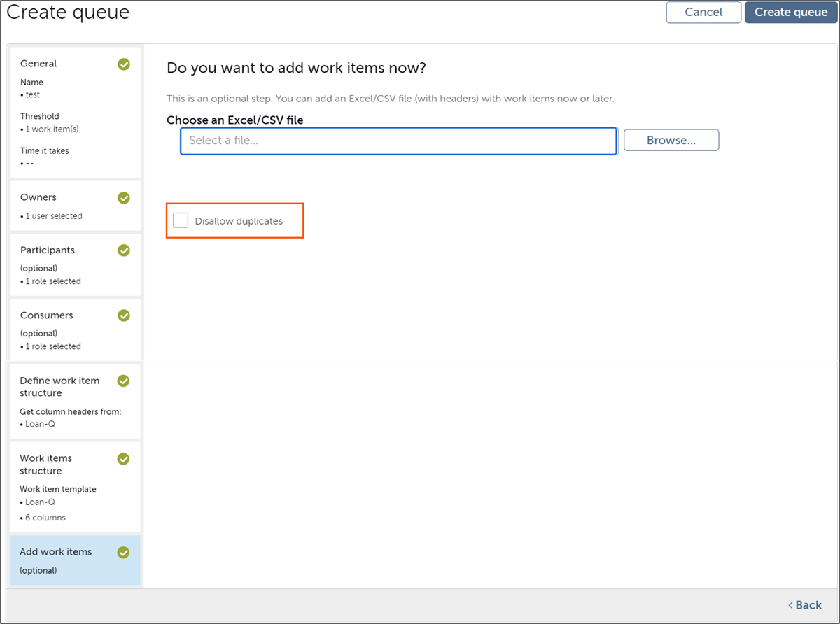840x624 pixels.
Task: Go Back to the previous step
Action: (805, 605)
